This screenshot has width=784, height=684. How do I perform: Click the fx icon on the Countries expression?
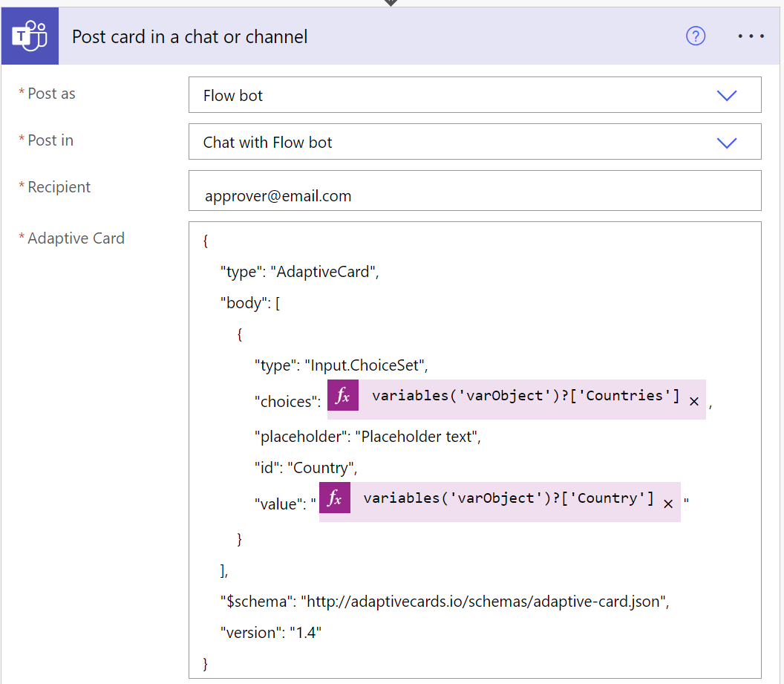[x=342, y=395]
